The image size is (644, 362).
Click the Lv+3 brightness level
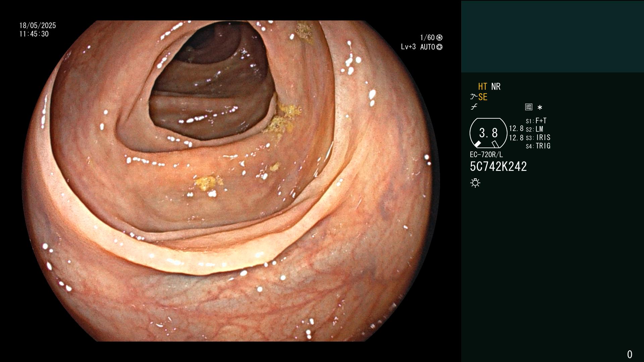(408, 47)
